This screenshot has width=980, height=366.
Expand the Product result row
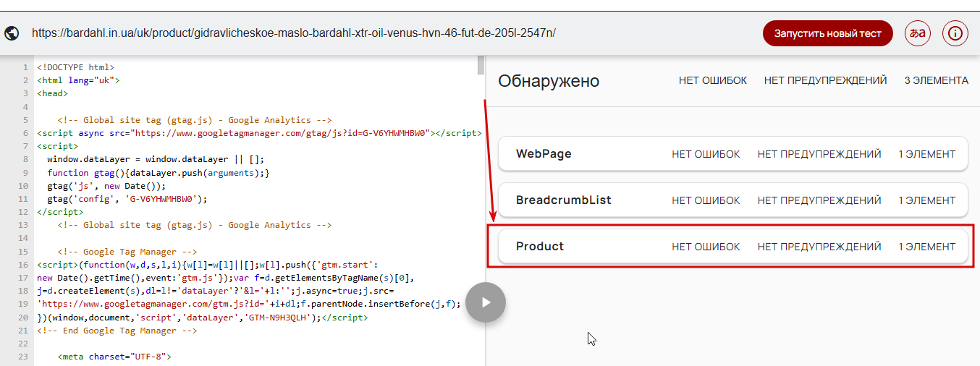733,247
